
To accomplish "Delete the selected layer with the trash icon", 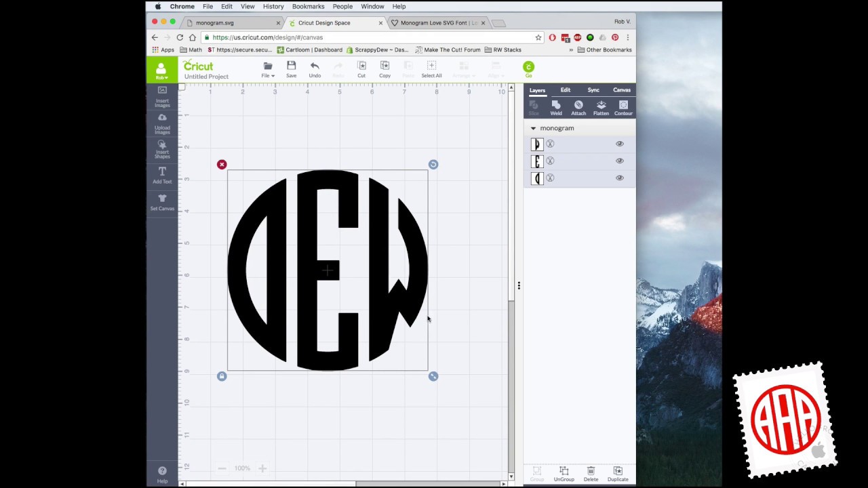I will tap(591, 474).
